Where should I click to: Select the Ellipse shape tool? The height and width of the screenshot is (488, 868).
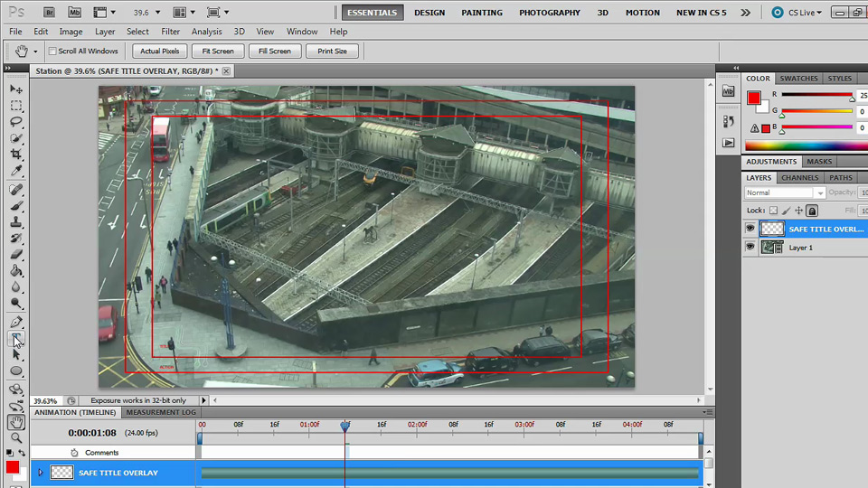16,371
